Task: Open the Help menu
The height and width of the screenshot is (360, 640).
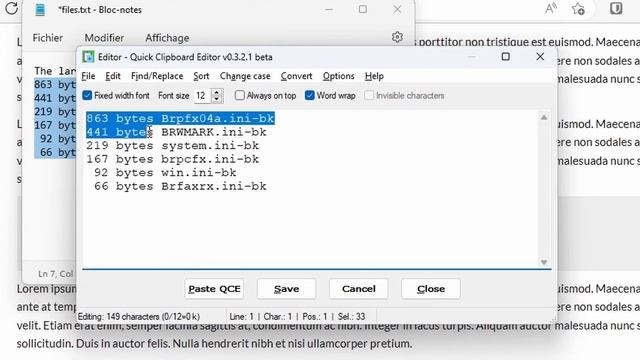Action: 374,76
